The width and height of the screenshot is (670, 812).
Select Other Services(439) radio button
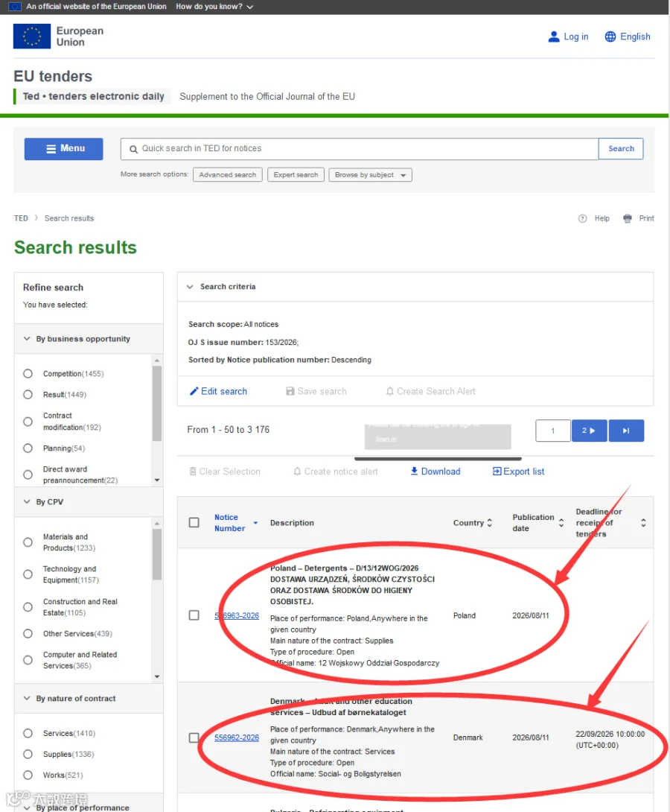click(x=28, y=634)
